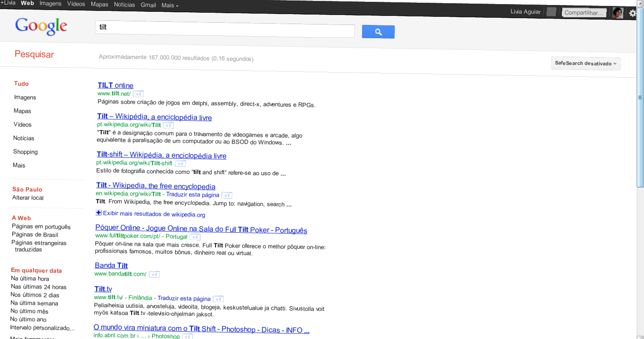
Task: Open +Livia in the top bar
Action: [8, 3]
